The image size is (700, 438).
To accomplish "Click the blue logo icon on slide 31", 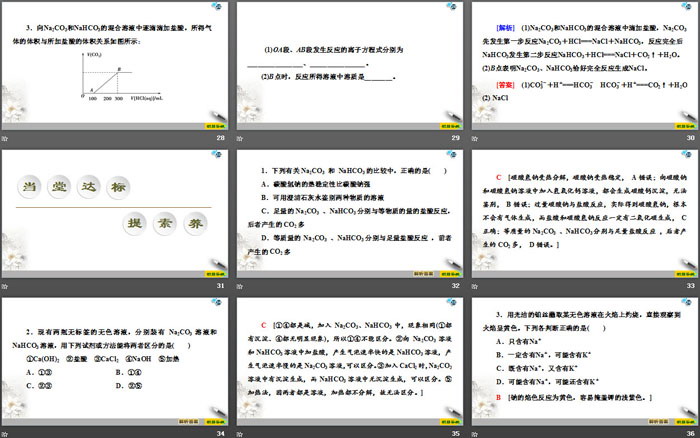I will coord(217,154).
